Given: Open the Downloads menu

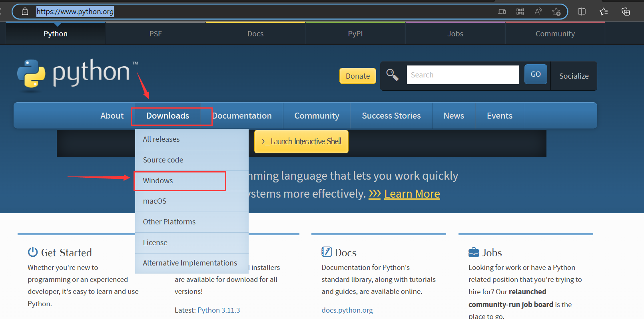Looking at the screenshot, I should [x=168, y=115].
